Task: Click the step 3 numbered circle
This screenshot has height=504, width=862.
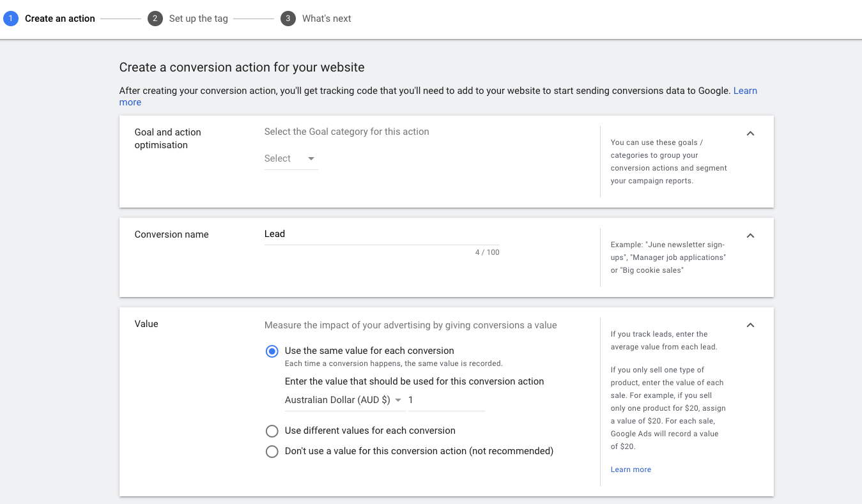Action: [288, 19]
